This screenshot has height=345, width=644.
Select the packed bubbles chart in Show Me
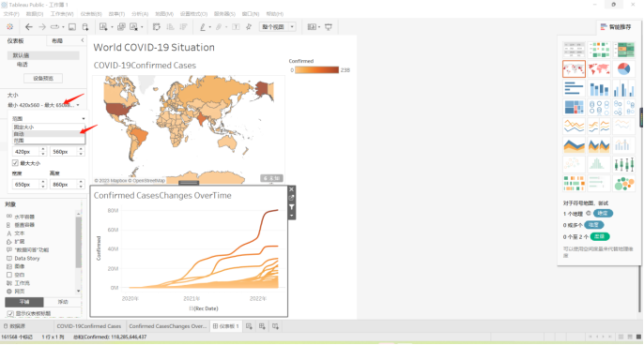(623, 184)
